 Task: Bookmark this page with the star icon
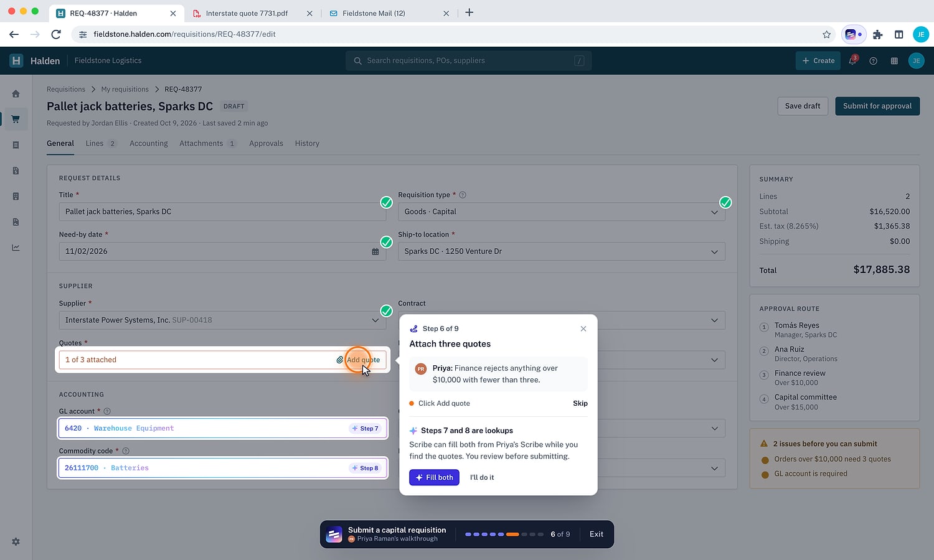826,34
